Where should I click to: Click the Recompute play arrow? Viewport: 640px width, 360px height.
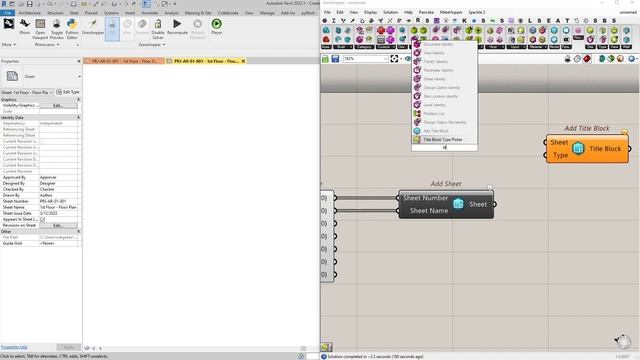click(x=177, y=27)
